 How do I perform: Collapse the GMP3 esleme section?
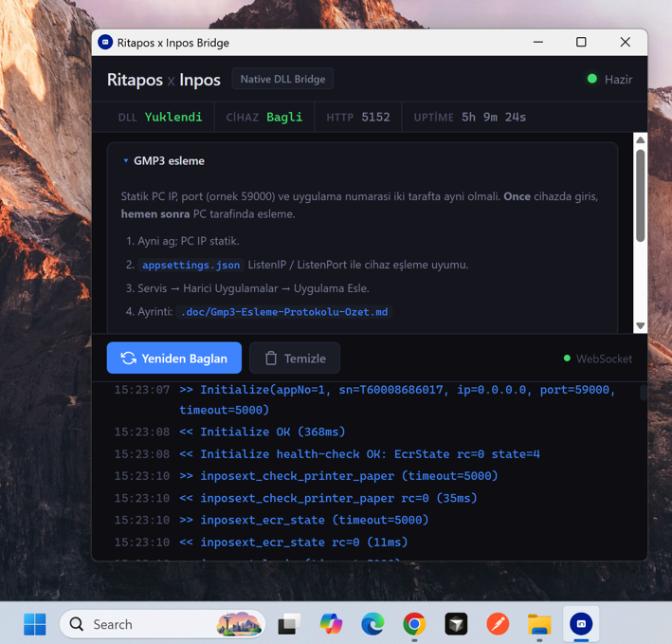tap(126, 161)
